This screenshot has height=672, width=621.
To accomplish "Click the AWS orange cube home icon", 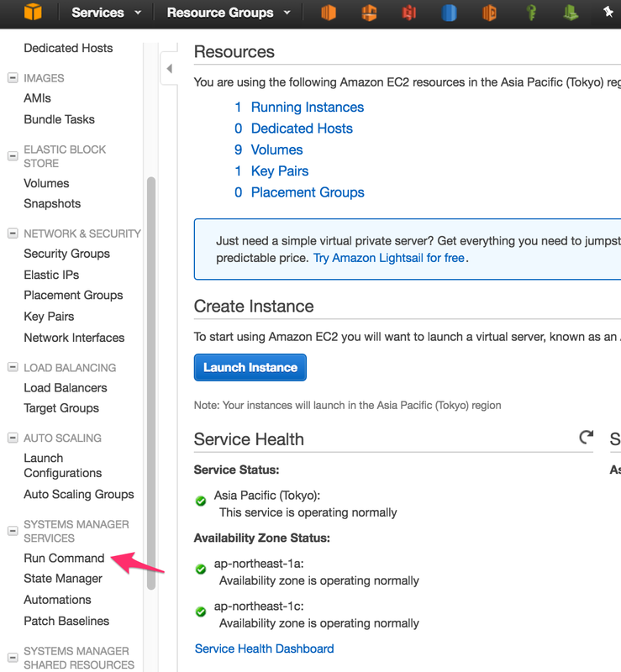I will click(x=33, y=12).
